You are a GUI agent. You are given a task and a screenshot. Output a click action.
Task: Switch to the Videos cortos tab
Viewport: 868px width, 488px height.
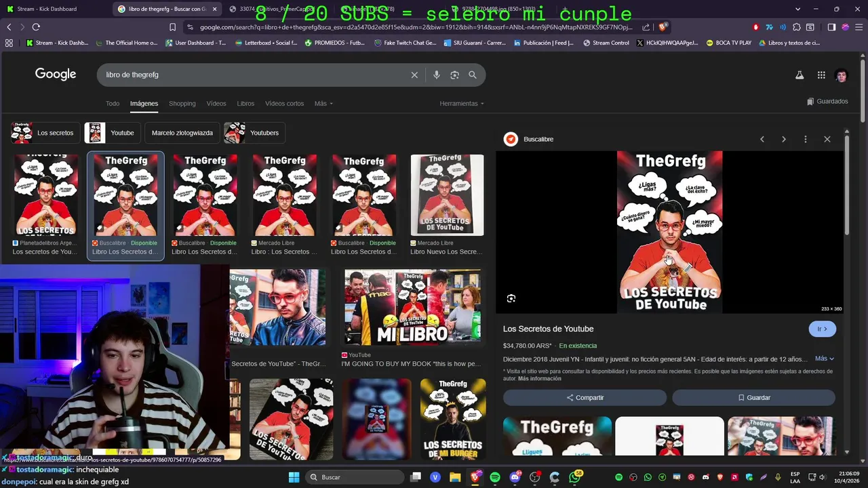tap(284, 104)
